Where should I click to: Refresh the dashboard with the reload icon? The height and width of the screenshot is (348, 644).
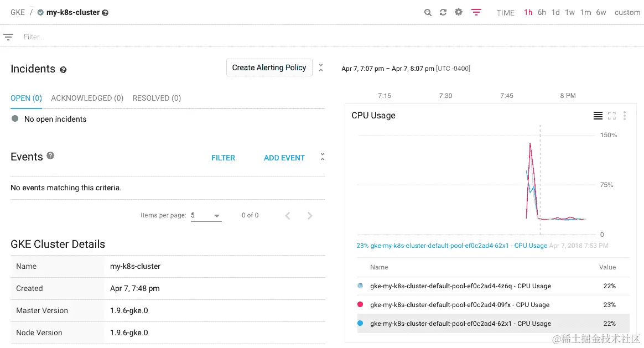[443, 12]
